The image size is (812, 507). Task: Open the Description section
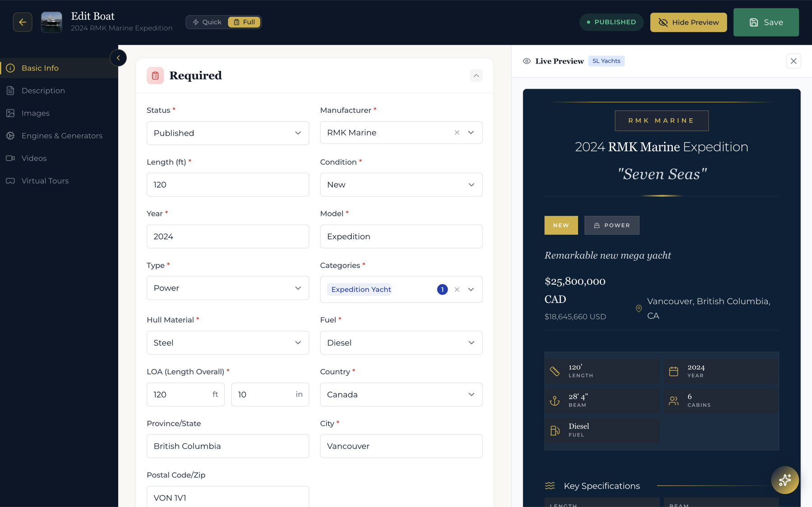click(59, 91)
